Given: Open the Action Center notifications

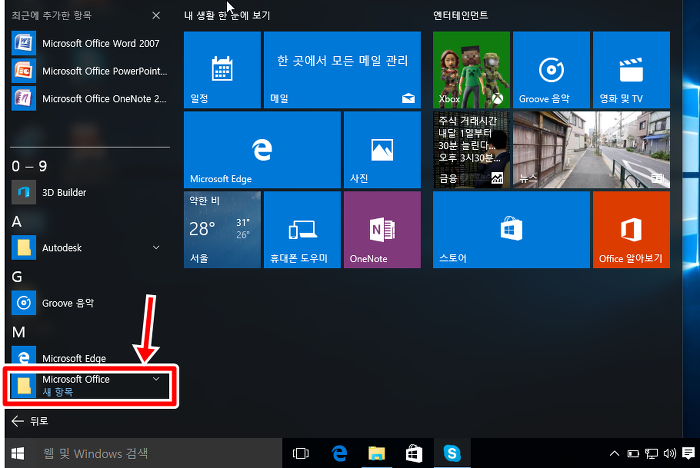Looking at the screenshot, I should 689,454.
